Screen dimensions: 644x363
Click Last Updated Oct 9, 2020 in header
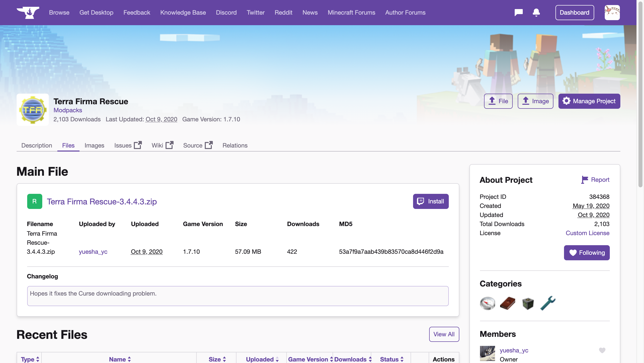tap(161, 119)
